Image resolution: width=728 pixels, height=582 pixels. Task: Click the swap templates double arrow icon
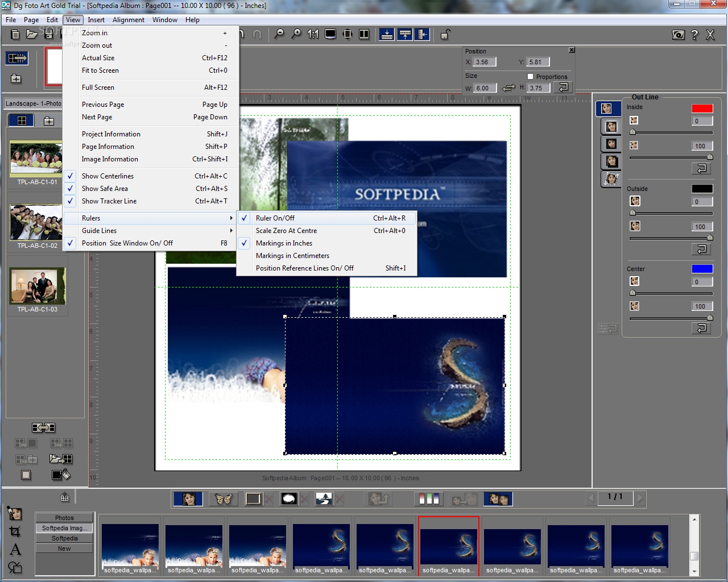coord(44,427)
